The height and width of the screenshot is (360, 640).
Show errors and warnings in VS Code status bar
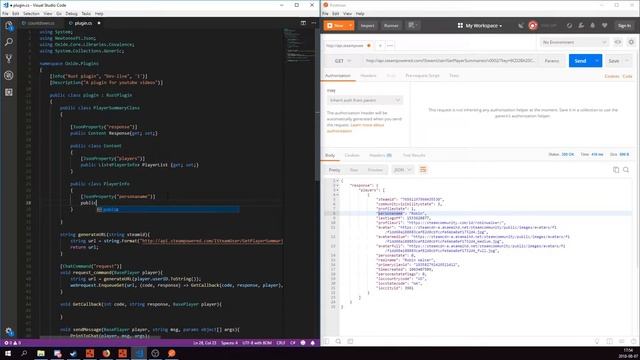point(12,343)
